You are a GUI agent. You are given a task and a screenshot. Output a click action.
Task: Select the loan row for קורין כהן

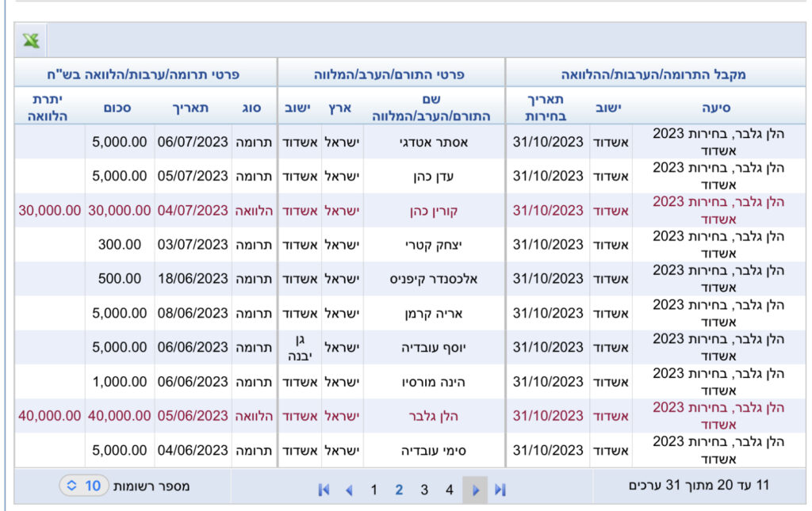(x=410, y=211)
